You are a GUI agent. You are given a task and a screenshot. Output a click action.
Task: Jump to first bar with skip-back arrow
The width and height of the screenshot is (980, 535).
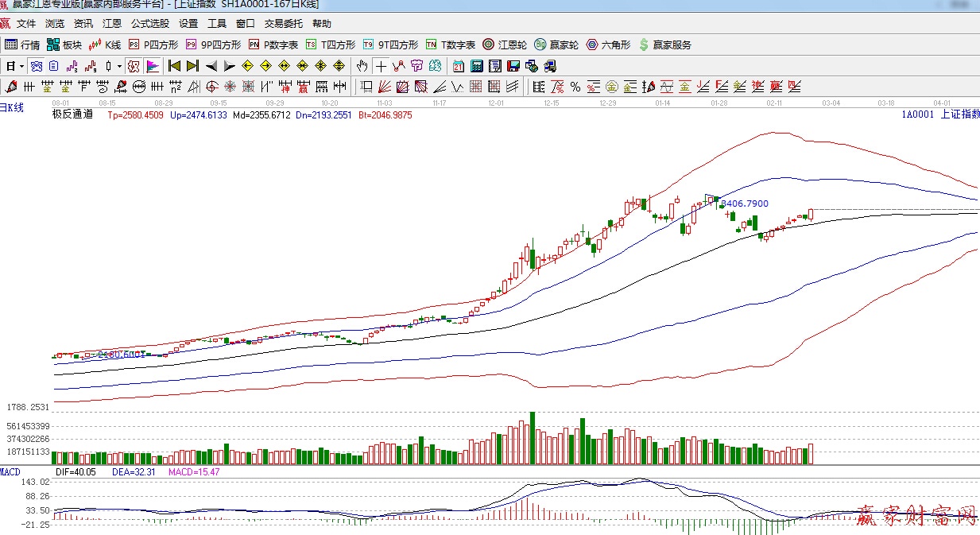point(174,66)
